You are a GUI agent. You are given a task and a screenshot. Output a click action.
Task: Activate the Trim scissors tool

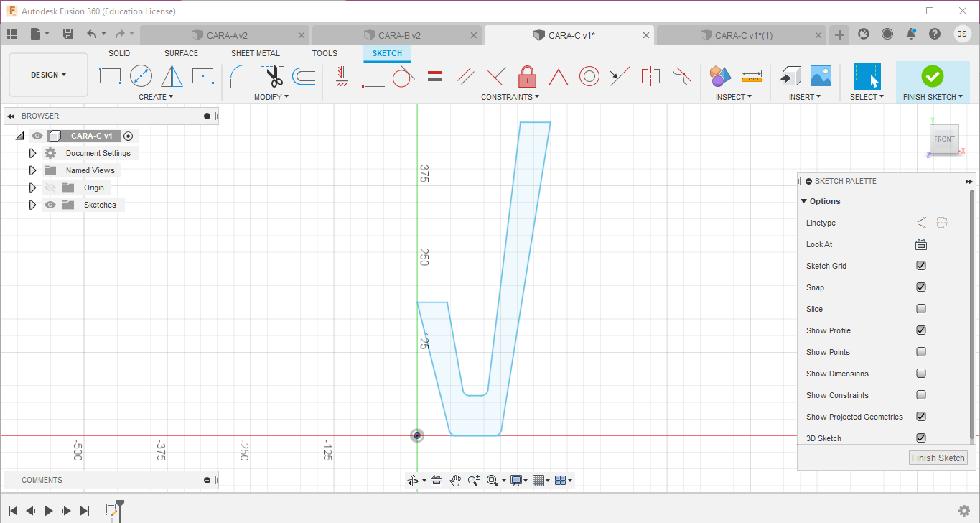273,75
